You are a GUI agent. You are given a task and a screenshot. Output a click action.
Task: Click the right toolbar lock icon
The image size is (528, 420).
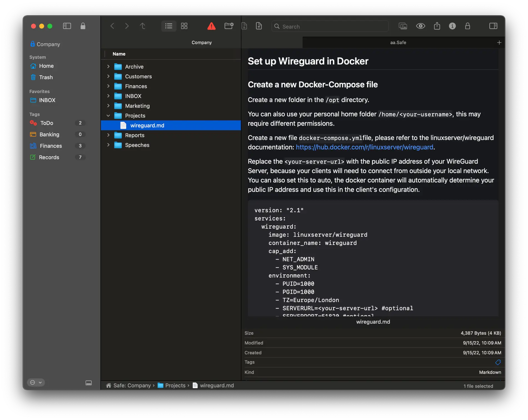pyautogui.click(x=468, y=26)
